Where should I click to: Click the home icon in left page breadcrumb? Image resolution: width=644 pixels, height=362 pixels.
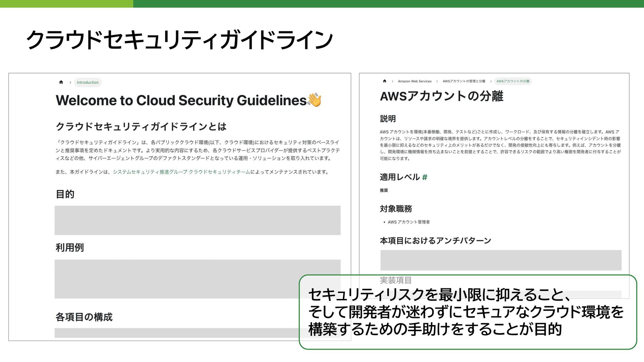(61, 82)
